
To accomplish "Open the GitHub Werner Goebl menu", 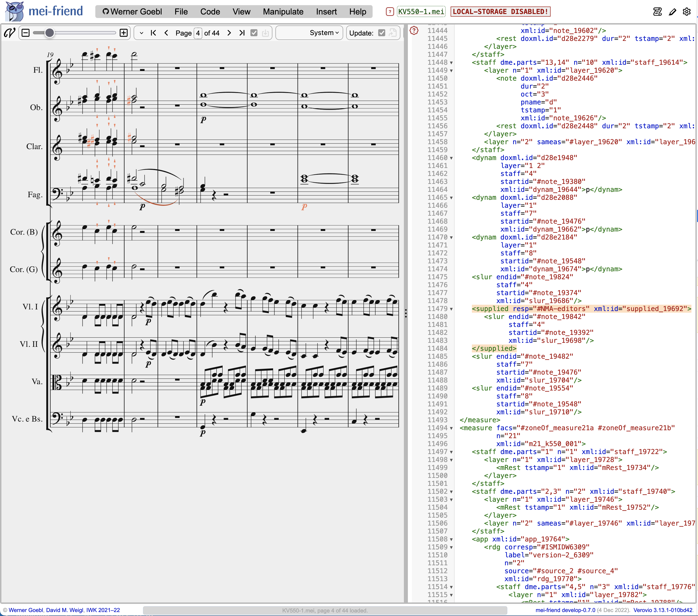I will tap(132, 12).
